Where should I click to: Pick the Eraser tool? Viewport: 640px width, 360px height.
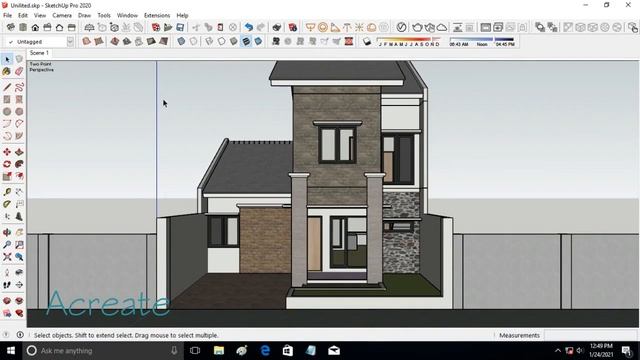[19, 71]
